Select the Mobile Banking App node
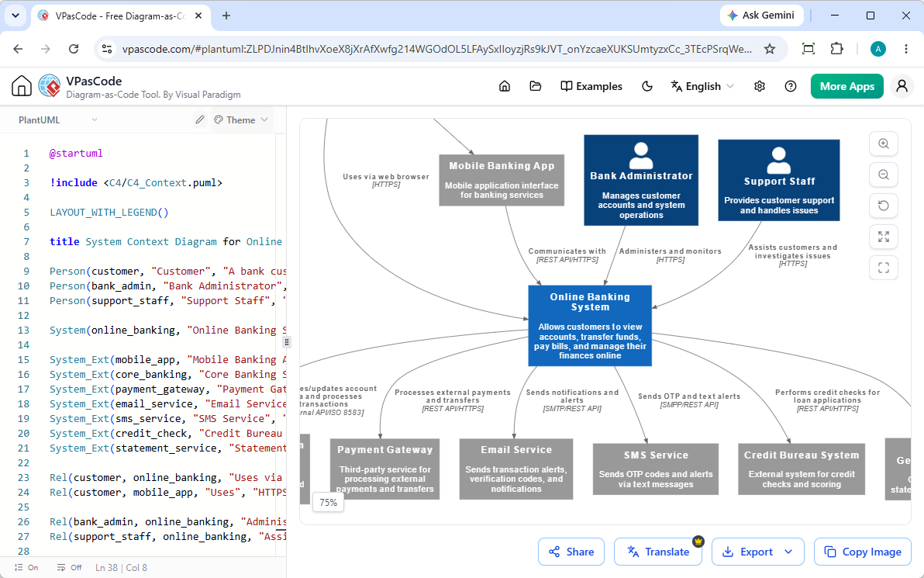 [502, 180]
